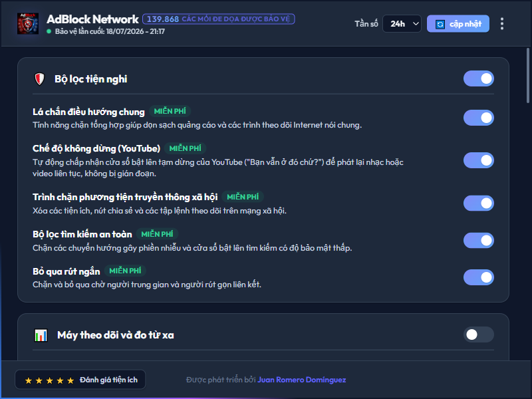The height and width of the screenshot is (399, 532).
Task: Click the AdBlock Network logo icon
Action: click(x=28, y=24)
